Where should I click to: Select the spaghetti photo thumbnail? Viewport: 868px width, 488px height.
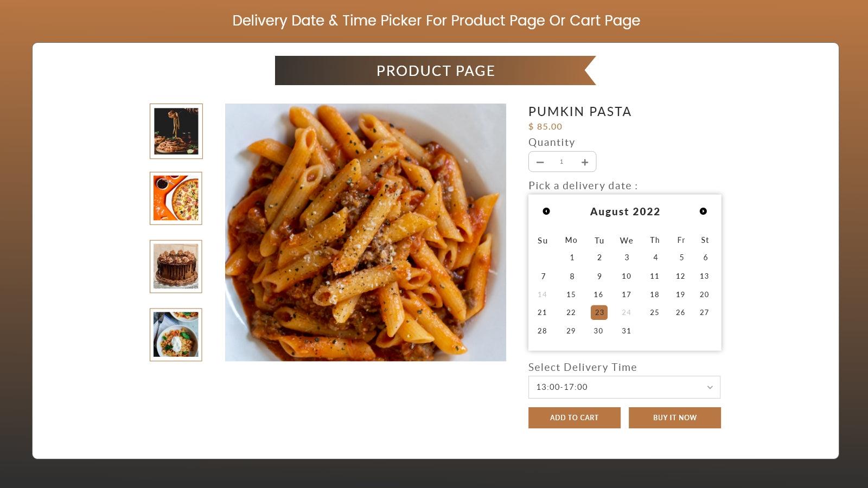click(x=176, y=131)
